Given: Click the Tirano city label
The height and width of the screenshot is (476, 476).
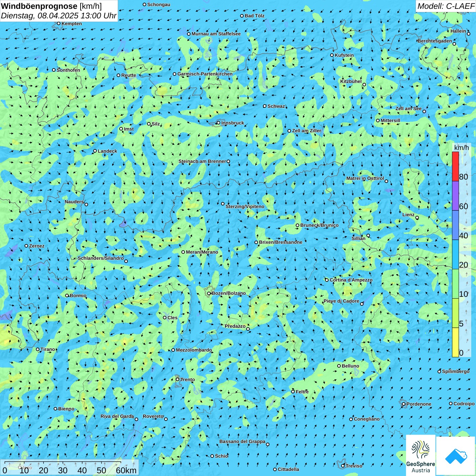Looking at the screenshot, I should coord(48,349).
